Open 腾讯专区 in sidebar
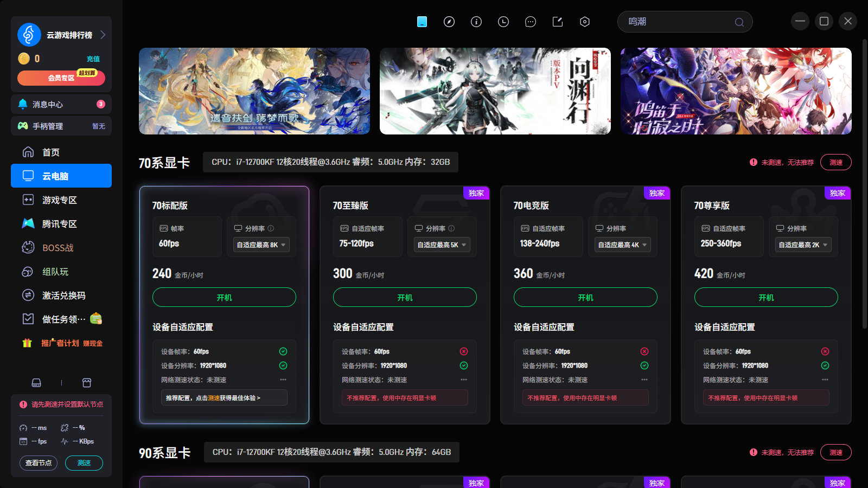The image size is (868, 488). coord(61,224)
